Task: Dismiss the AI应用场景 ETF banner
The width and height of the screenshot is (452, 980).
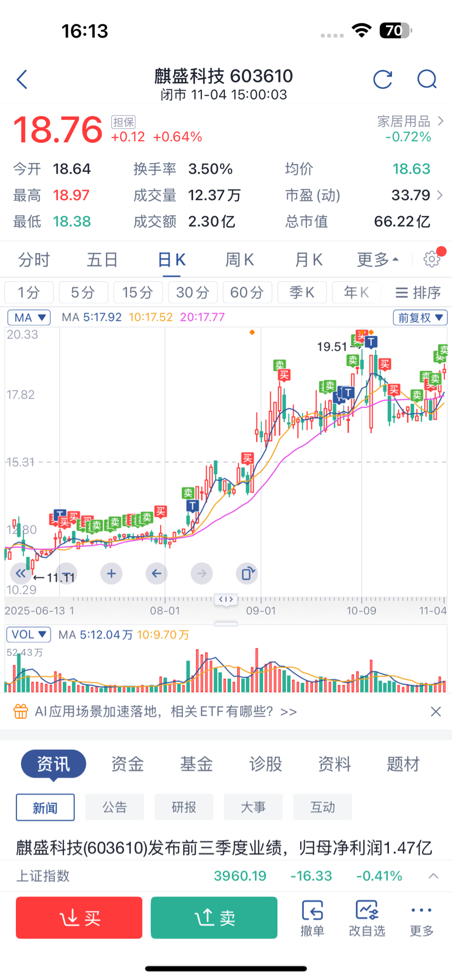Action: coord(436,712)
